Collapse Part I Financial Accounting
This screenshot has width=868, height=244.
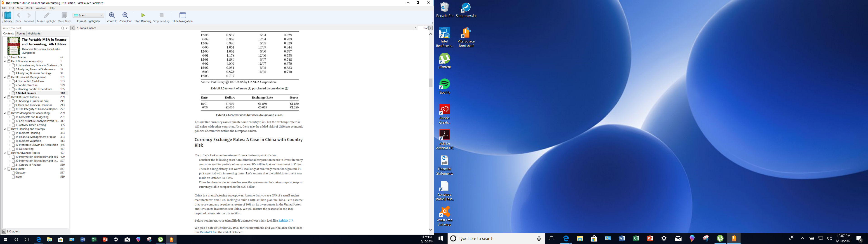coord(5,62)
